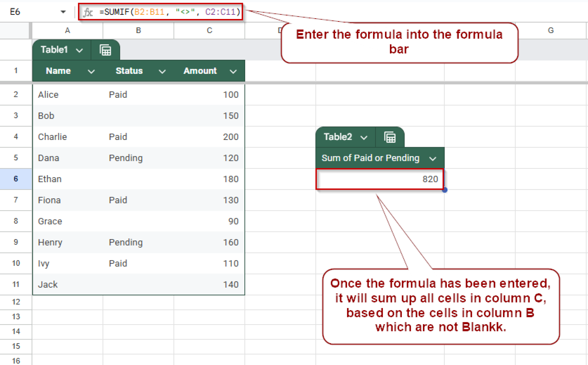Viewport: 588px width, 365px height.
Task: Open the Table2 name dropdown menu
Action: point(364,137)
